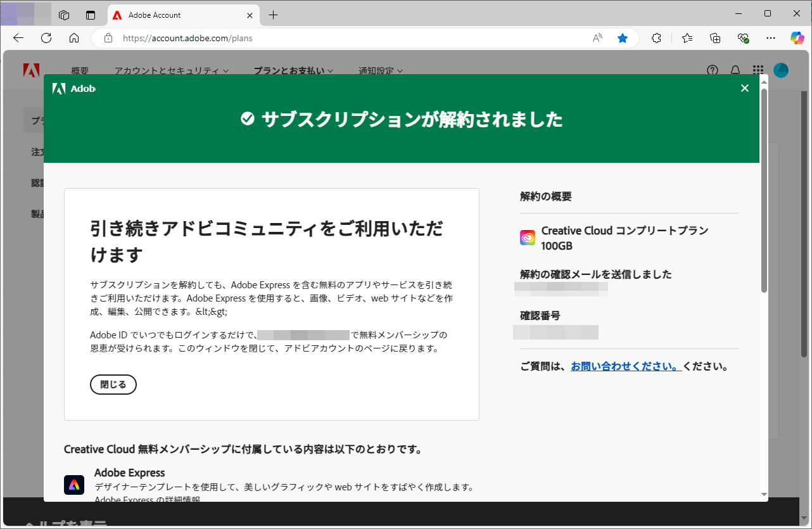
Task: Open browser settings and more menu
Action: pos(771,38)
